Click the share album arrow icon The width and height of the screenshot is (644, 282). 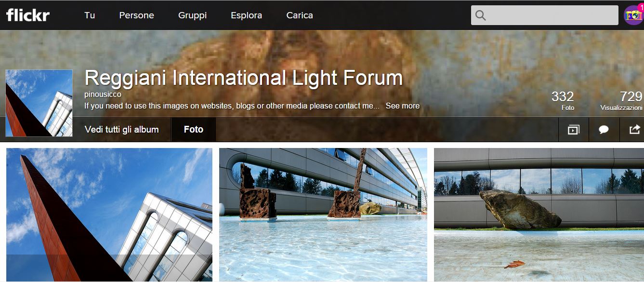coord(634,129)
